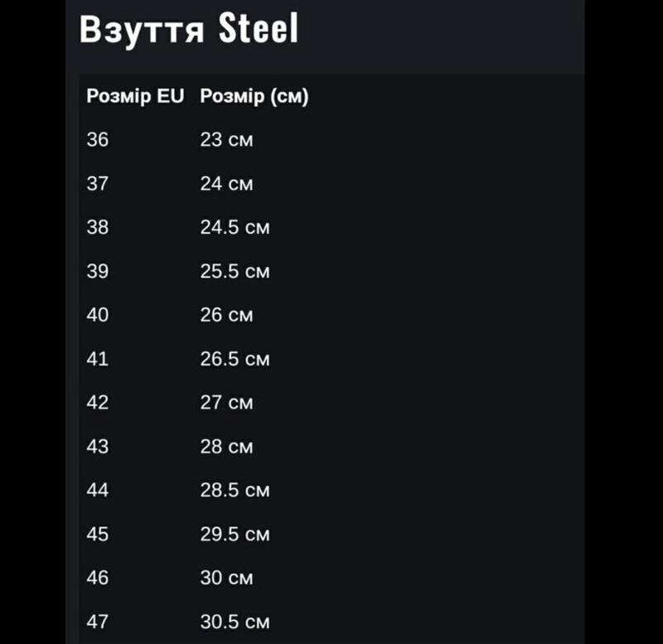The width and height of the screenshot is (663, 644).
Task: Click the 30.5 см measurement
Action: coord(235,622)
